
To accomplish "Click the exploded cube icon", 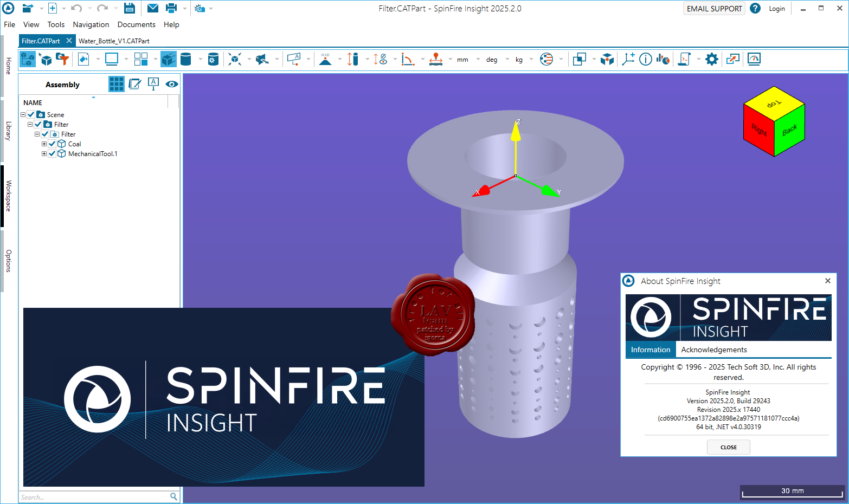I will click(x=607, y=59).
